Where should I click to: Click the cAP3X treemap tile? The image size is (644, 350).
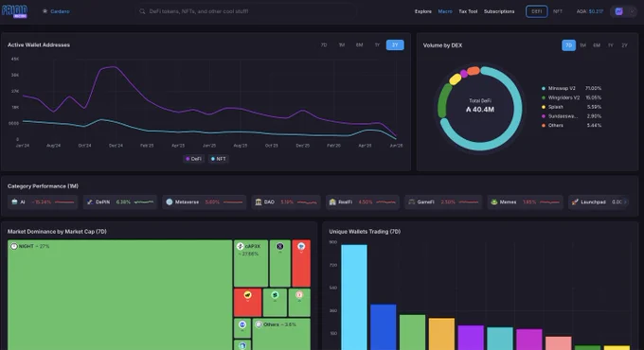[251, 263]
